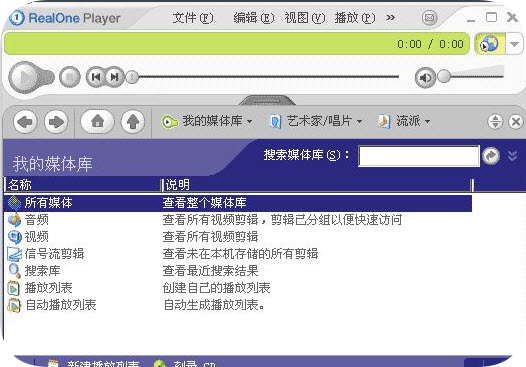The height and width of the screenshot is (367, 526).
Task: Sort by the 说明 column header
Action: point(317,185)
